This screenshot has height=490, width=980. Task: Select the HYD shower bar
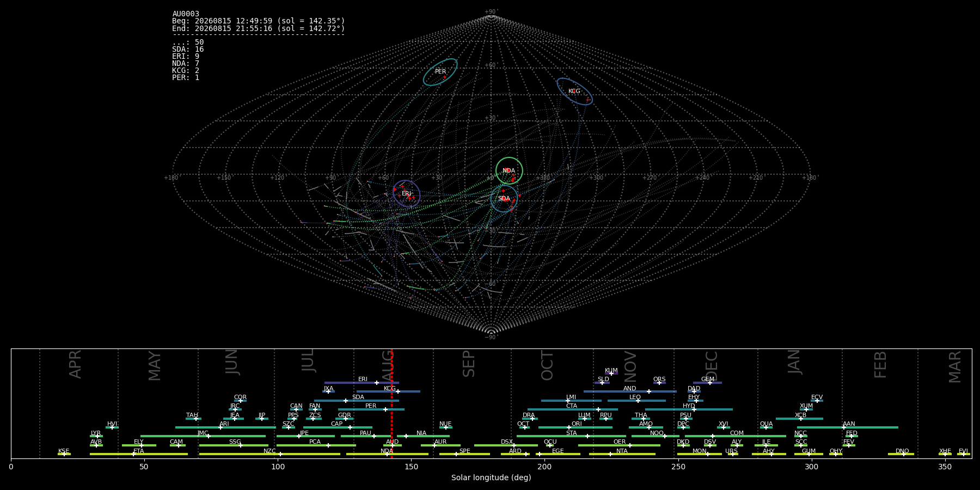point(689,409)
